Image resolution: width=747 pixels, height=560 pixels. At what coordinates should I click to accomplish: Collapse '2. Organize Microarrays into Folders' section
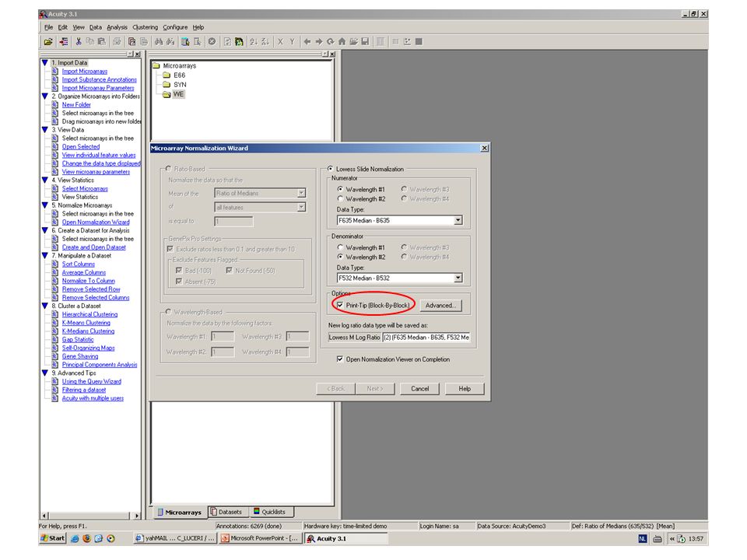[45, 96]
